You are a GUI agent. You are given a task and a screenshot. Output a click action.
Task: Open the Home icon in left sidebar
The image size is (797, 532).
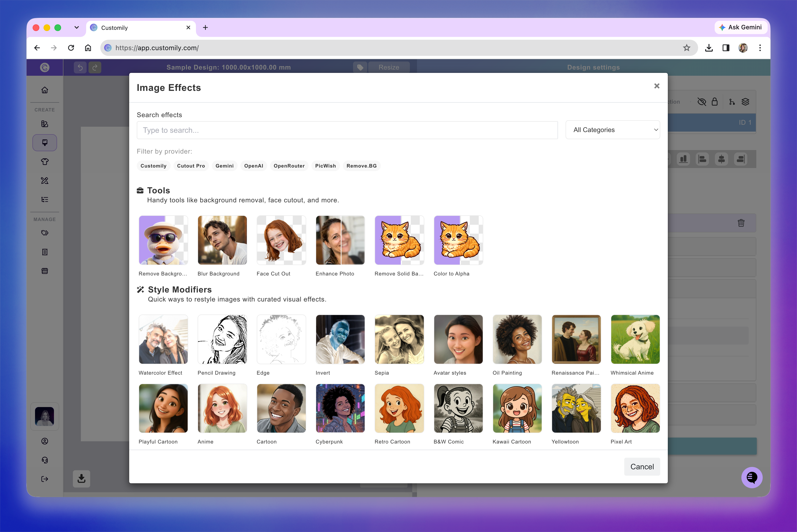[x=44, y=90]
